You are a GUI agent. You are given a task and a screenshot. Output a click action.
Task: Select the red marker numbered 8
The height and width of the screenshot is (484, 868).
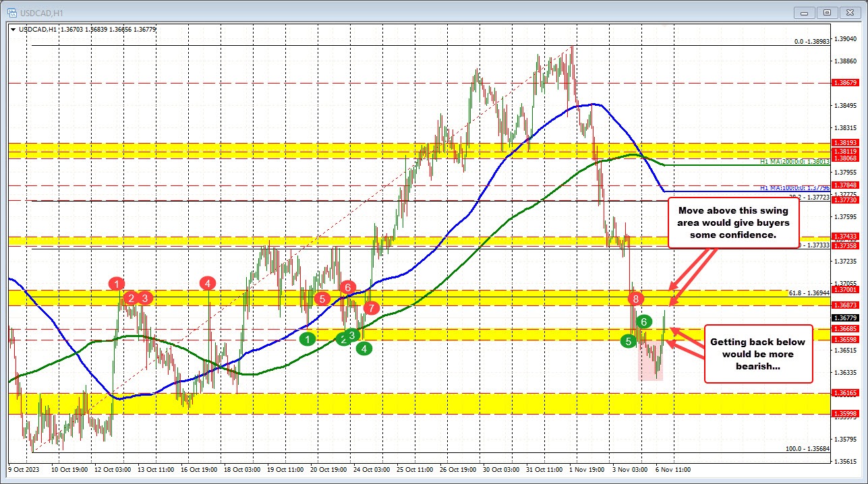(x=635, y=298)
